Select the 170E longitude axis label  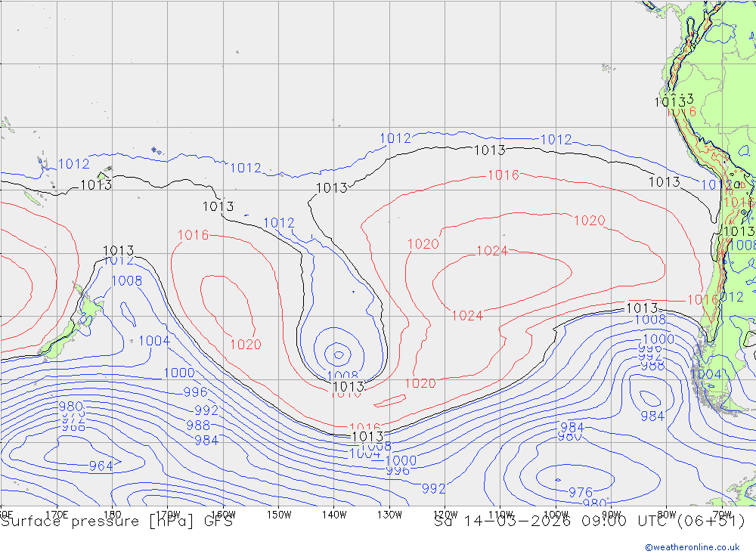[x=57, y=515]
